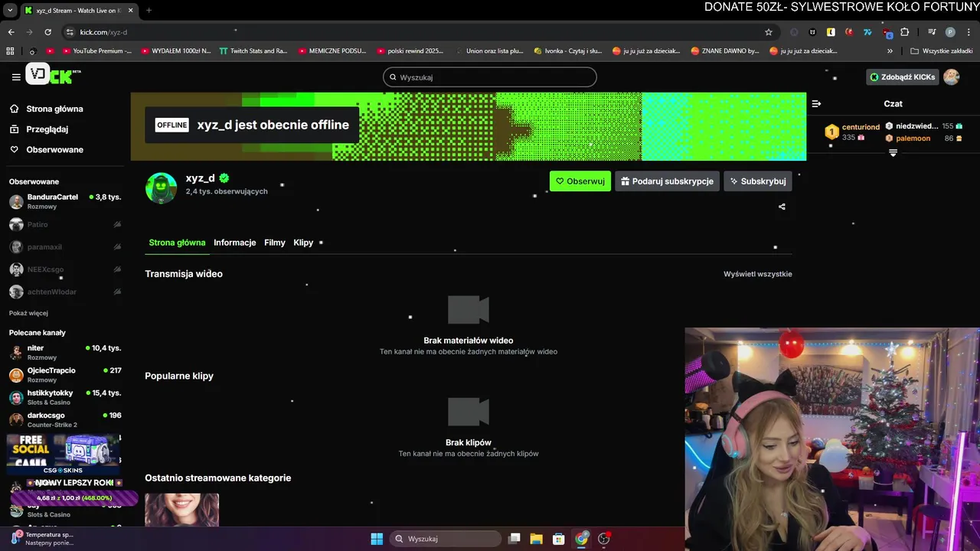Screen dimensions: 980x551
Task: Open the Kick hamburger menu
Action: click(x=16, y=77)
